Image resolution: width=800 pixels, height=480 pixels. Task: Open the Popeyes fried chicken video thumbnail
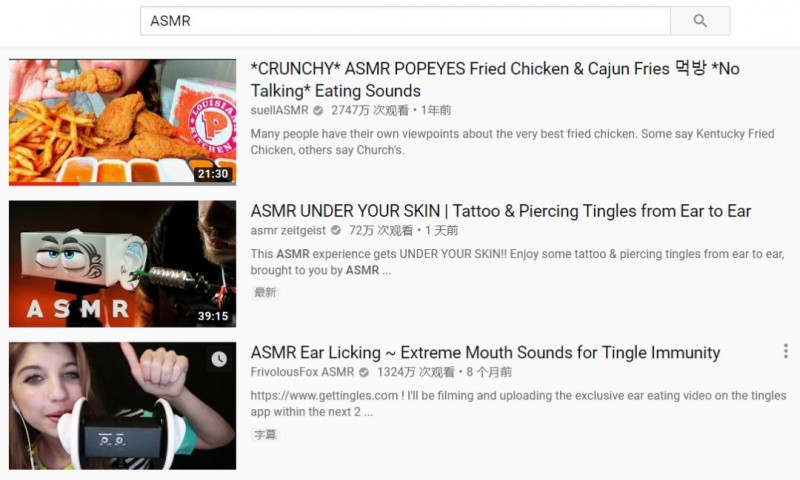click(122, 122)
